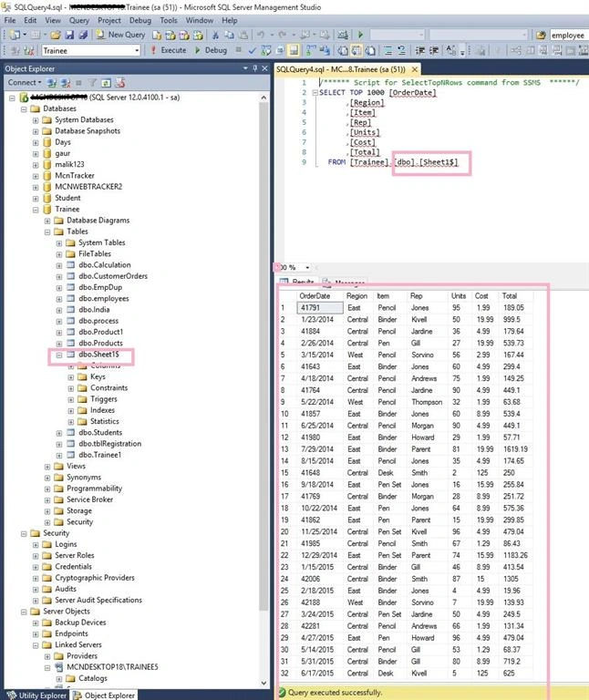Screen dimensions: 589x700
Task: Click the Decrease Indent icon
Action: pyautogui.click(x=419, y=50)
